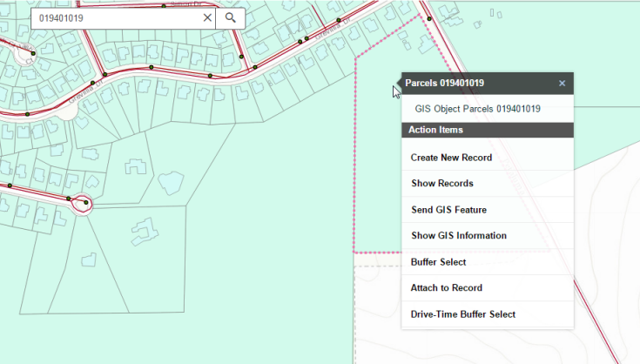Click the pond shape in large parcel

(171, 182)
